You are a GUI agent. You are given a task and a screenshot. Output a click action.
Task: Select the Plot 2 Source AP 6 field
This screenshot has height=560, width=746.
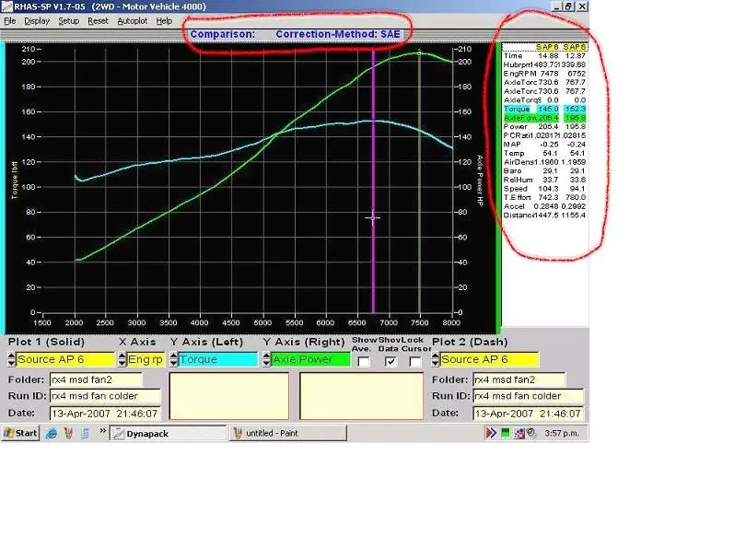click(490, 359)
